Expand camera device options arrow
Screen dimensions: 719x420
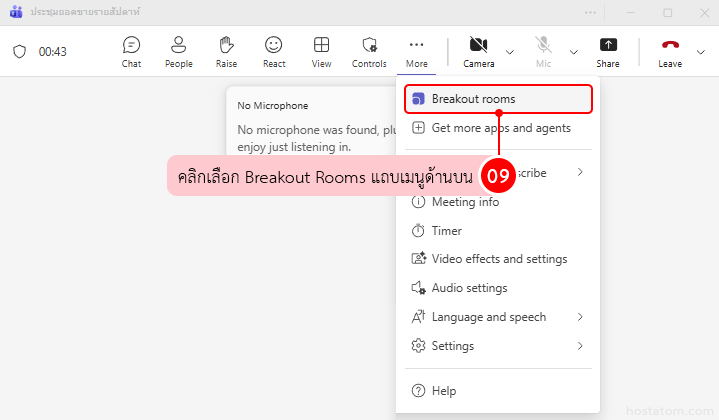[509, 52]
